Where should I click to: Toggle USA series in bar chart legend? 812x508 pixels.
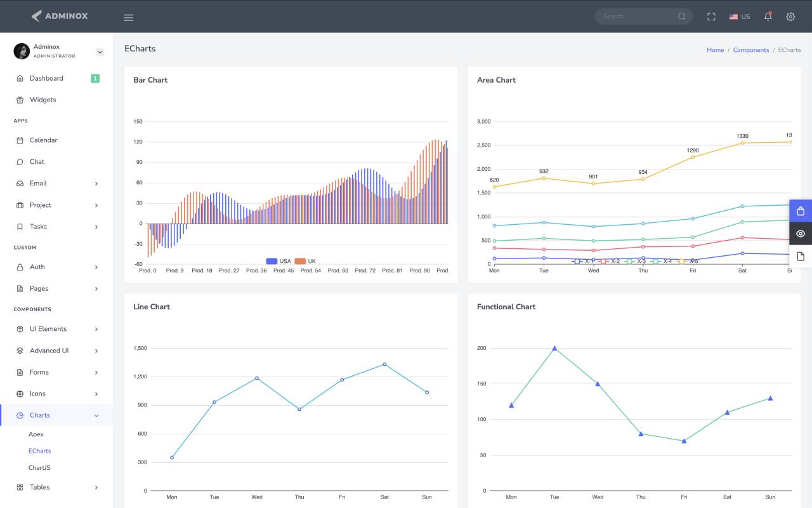278,261
